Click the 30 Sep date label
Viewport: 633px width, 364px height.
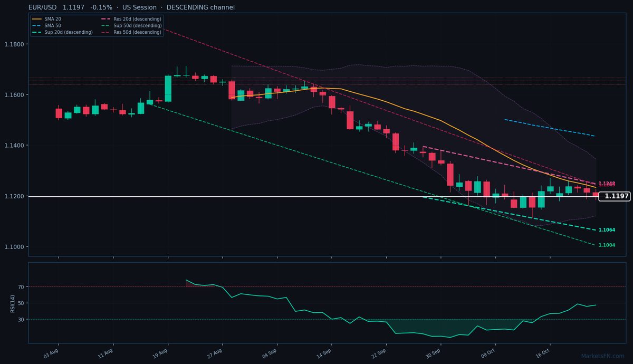[433, 353]
